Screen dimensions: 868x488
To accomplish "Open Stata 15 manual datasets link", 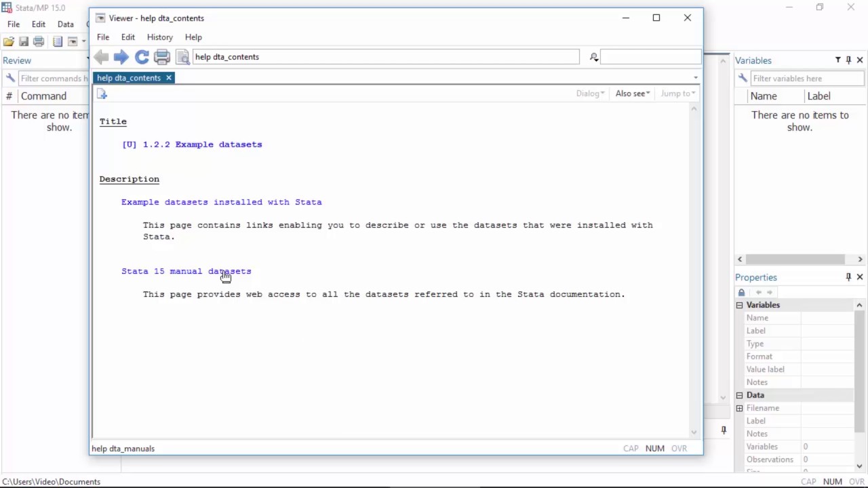I will 186,271.
